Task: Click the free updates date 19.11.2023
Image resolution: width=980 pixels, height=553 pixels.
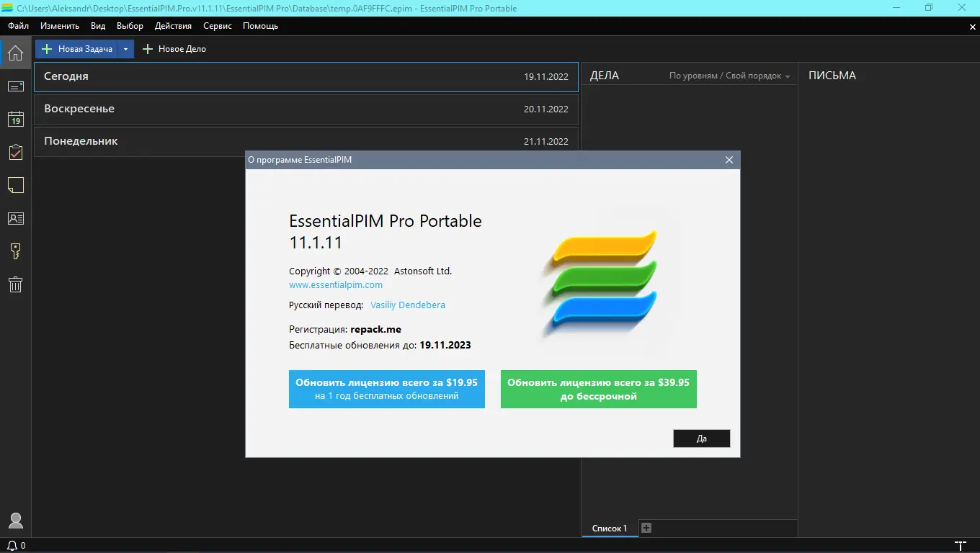Action: (x=445, y=345)
